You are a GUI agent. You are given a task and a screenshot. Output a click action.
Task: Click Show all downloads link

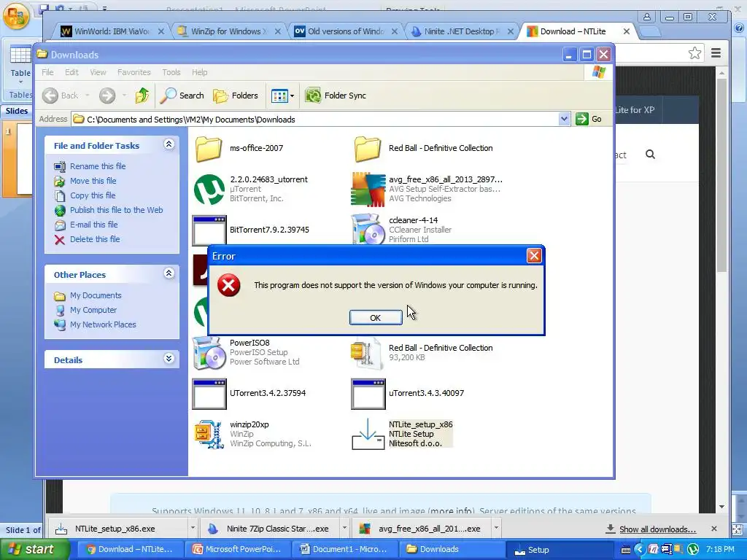click(x=657, y=529)
